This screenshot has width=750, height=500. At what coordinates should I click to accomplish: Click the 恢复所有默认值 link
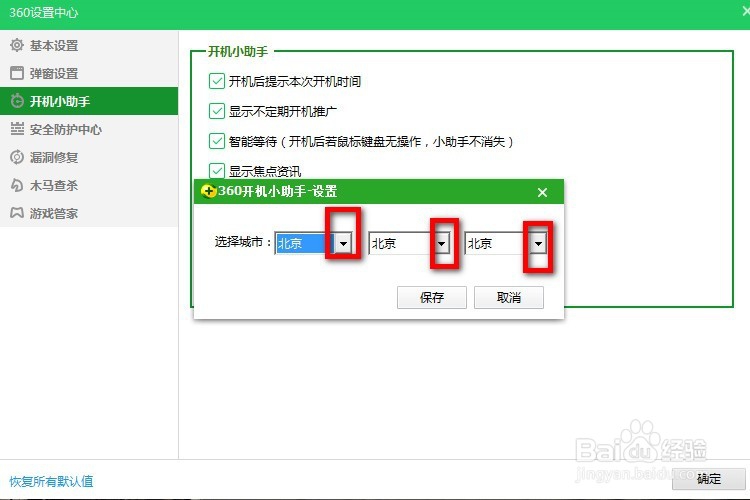tap(51, 481)
